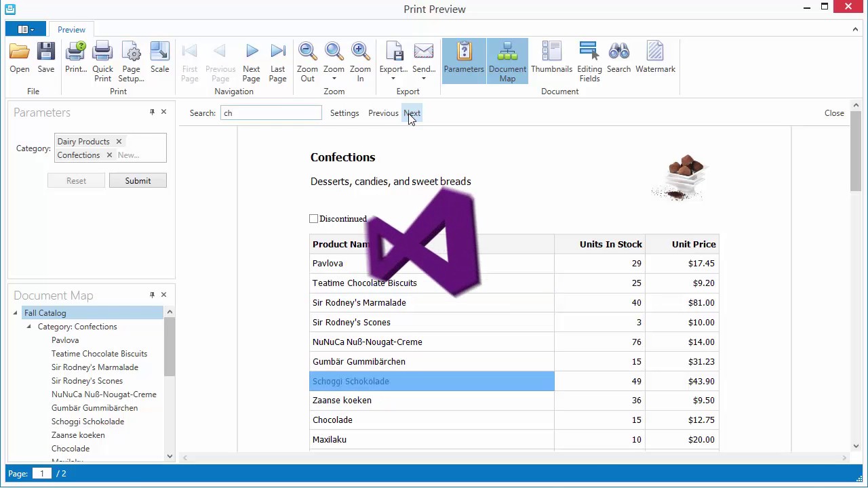Image resolution: width=868 pixels, height=488 pixels.
Task: Open the Watermark settings
Action: coord(655,58)
